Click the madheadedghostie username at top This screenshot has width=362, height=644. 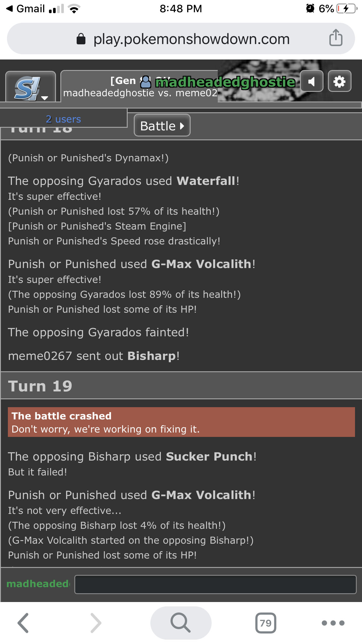coord(225,82)
